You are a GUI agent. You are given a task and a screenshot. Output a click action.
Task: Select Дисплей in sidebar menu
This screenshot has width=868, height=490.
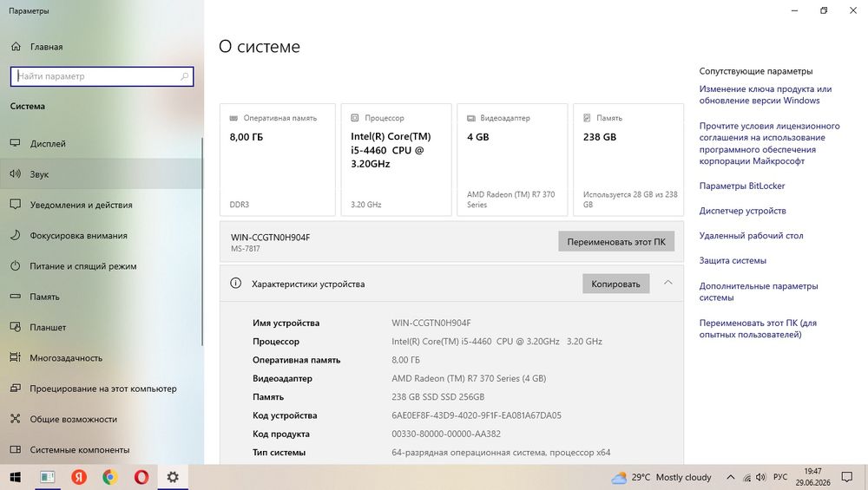[101, 143]
